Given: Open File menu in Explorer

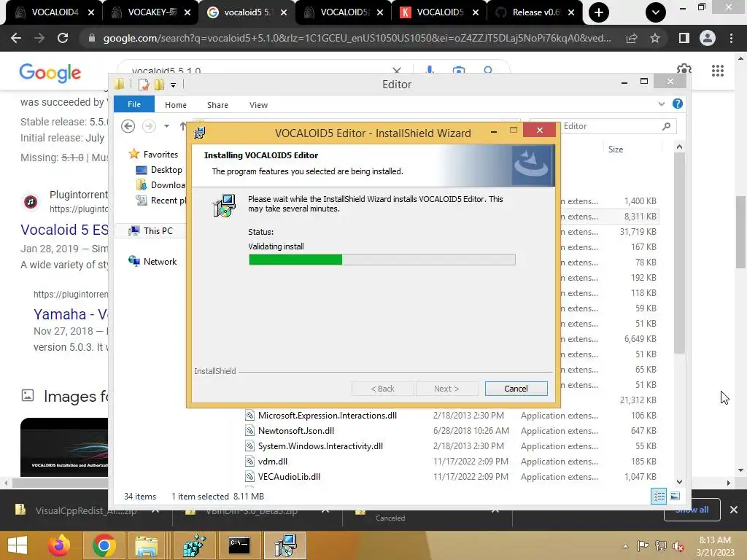Looking at the screenshot, I should click(x=134, y=104).
